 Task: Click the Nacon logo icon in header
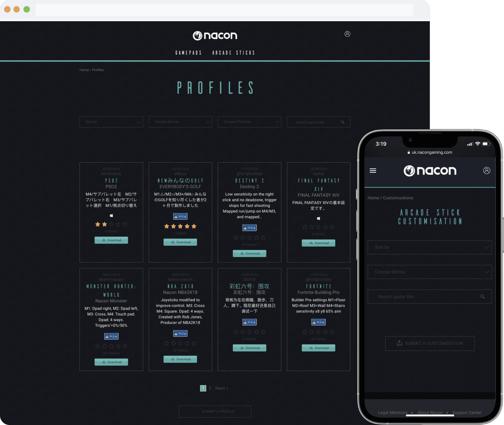coord(197,35)
